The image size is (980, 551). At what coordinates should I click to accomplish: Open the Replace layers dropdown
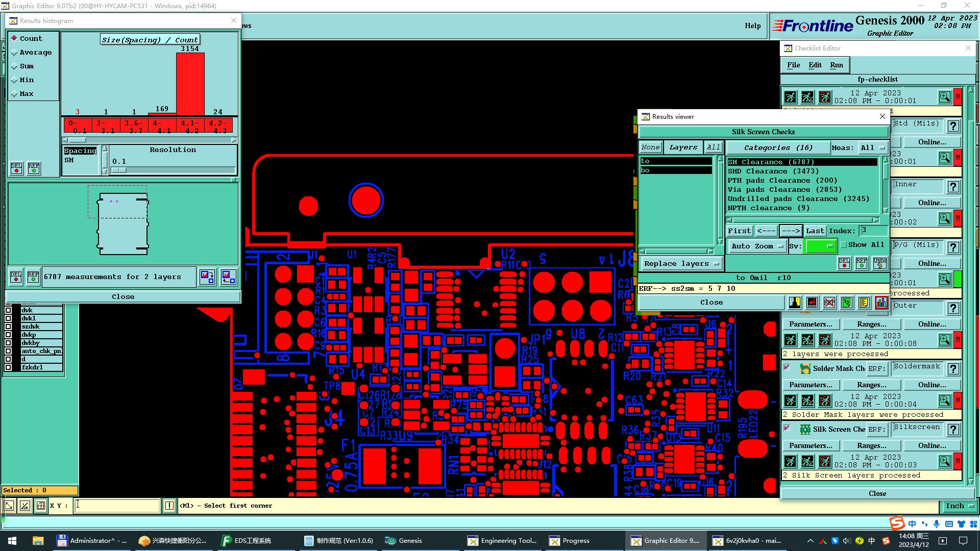point(681,264)
